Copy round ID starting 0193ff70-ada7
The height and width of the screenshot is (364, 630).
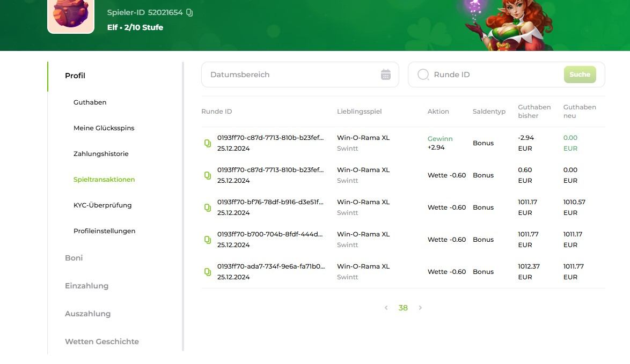coord(208,272)
